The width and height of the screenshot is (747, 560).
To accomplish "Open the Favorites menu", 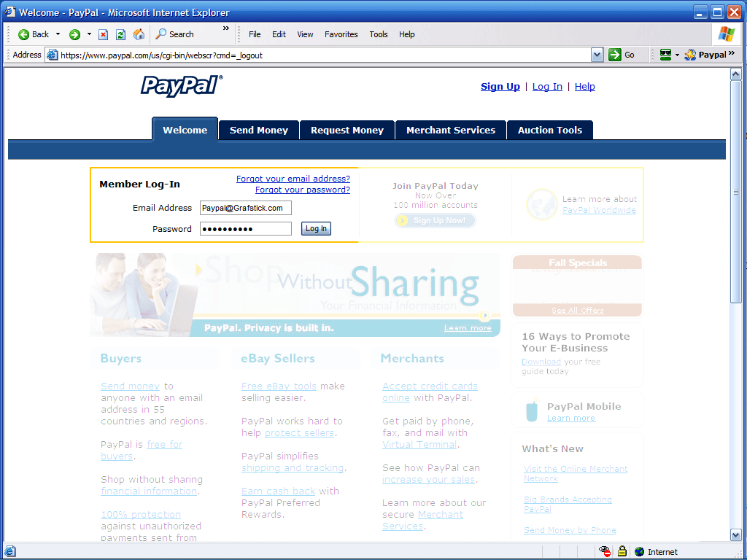I will [x=341, y=34].
